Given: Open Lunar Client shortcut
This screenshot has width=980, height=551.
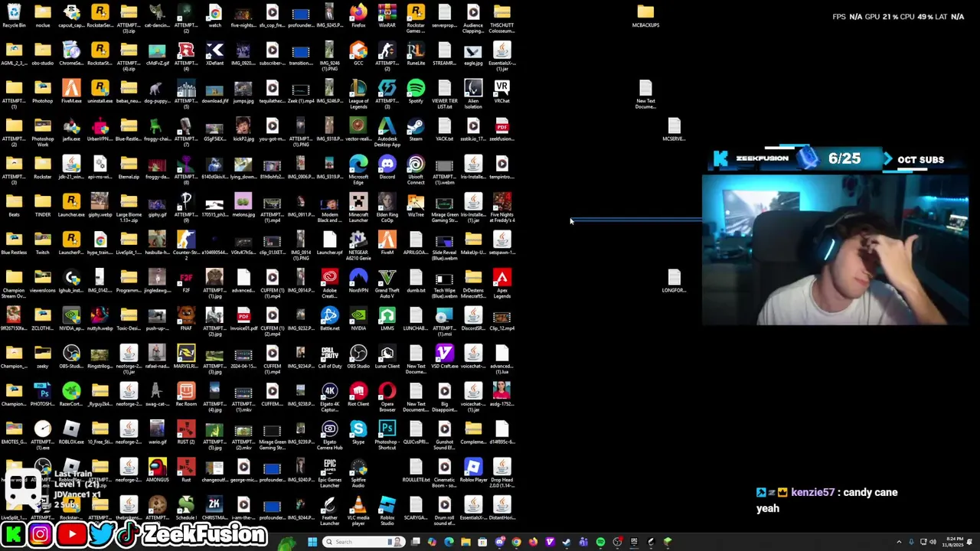Looking at the screenshot, I should [387, 357].
